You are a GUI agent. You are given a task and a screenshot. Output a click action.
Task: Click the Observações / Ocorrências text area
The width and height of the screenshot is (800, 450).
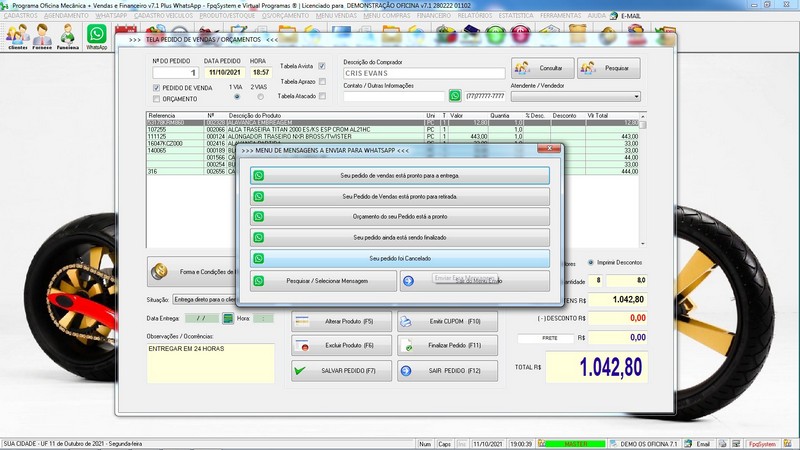pos(209,365)
